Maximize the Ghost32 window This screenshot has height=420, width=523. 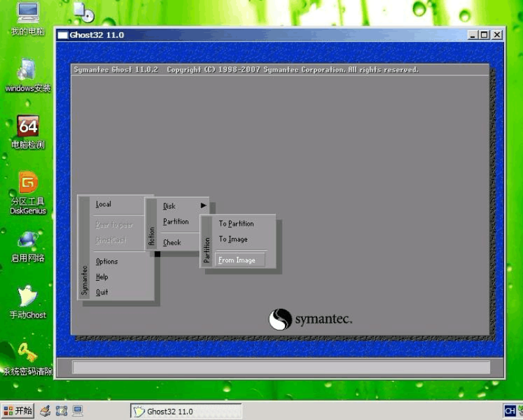tap(484, 35)
